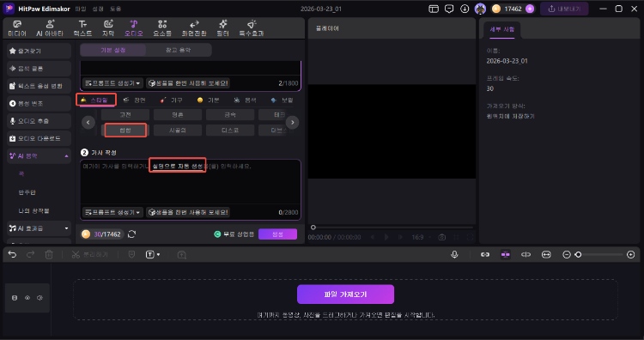Viewport: 644px width, 340px height.
Task: Open 나의 창작물 under AI 음악
Action: pos(33,210)
